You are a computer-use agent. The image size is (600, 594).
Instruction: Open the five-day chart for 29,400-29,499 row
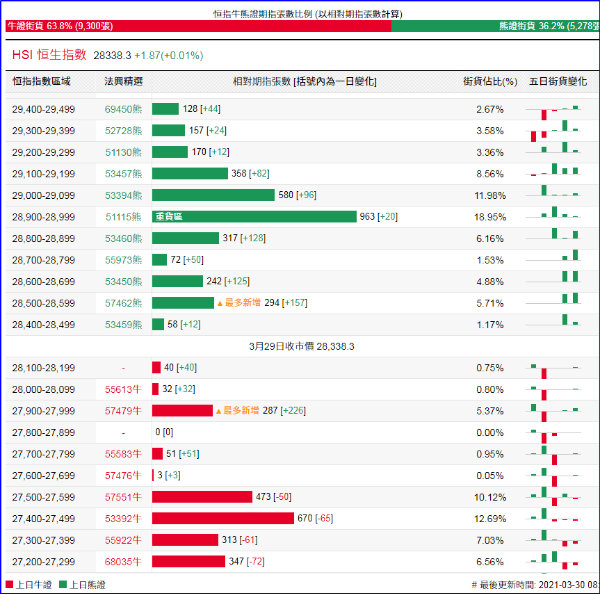[553, 111]
